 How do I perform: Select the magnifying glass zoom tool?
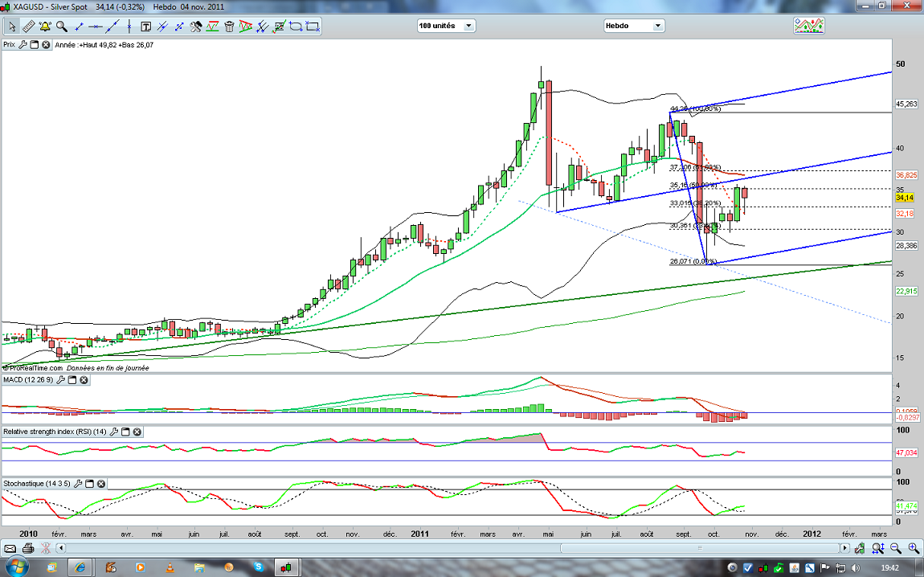[x=61, y=27]
